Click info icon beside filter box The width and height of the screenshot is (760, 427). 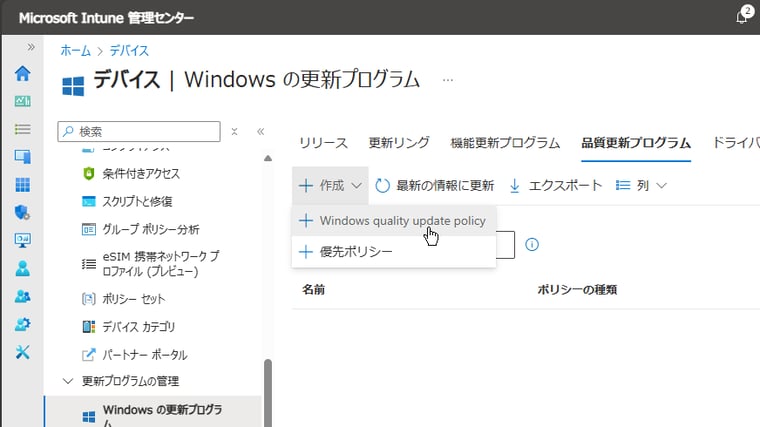532,244
